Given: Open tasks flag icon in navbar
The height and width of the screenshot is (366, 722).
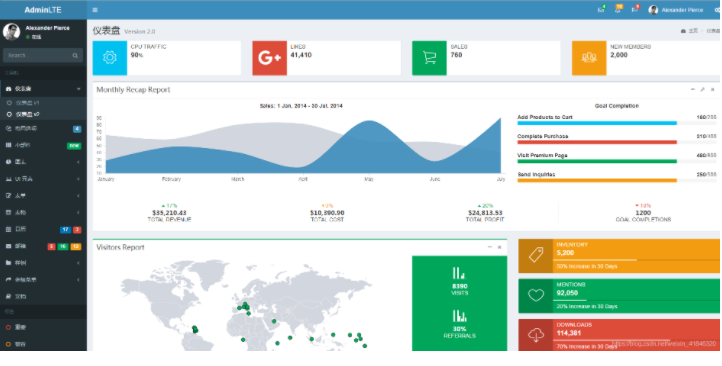Looking at the screenshot, I should 634,10.
